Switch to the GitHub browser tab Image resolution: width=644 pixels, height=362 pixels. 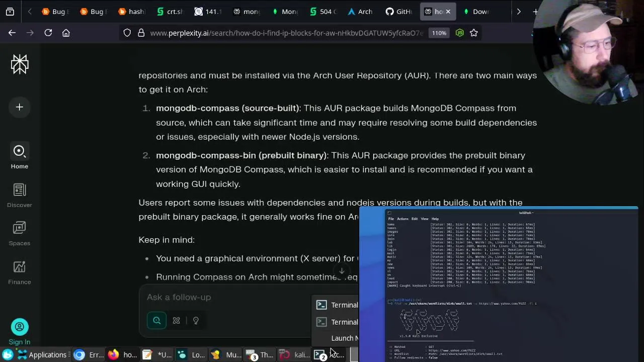(398, 11)
